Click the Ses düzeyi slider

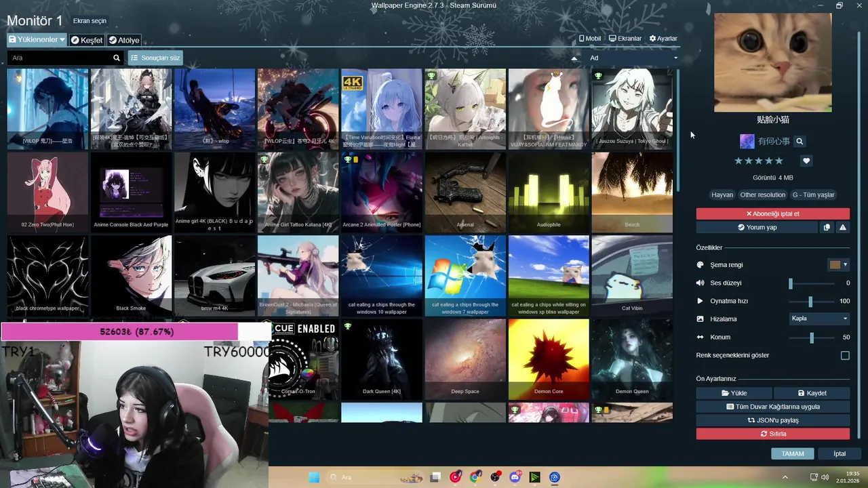(811, 283)
